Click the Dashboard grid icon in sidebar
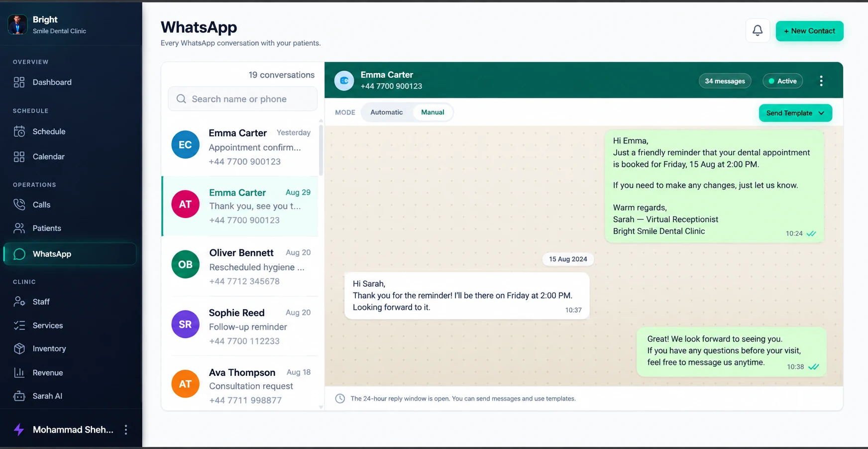Image resolution: width=868 pixels, height=449 pixels. click(19, 82)
